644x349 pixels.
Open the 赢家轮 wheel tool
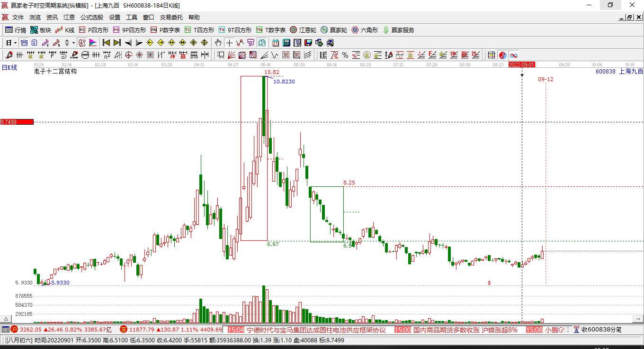pyautogui.click(x=334, y=30)
